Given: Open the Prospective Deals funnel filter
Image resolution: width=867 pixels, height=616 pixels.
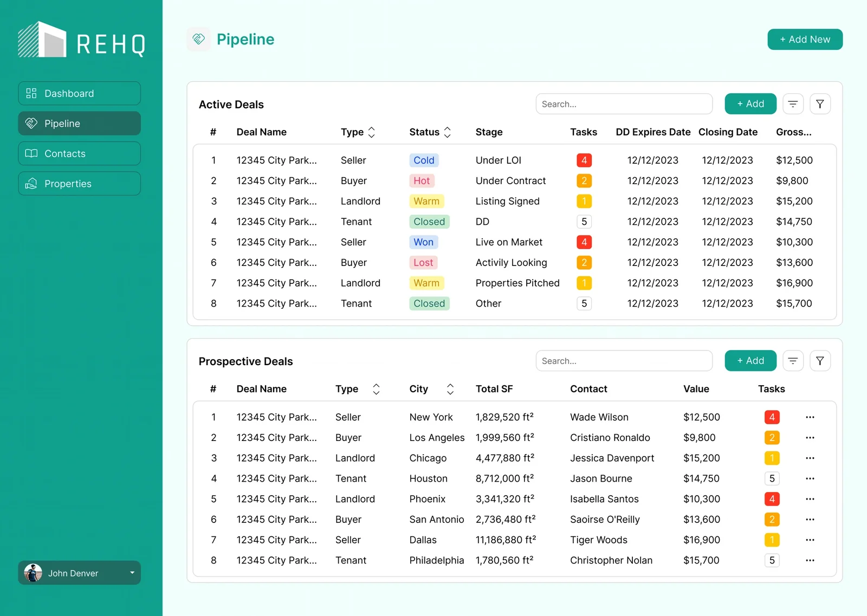Looking at the screenshot, I should point(820,361).
